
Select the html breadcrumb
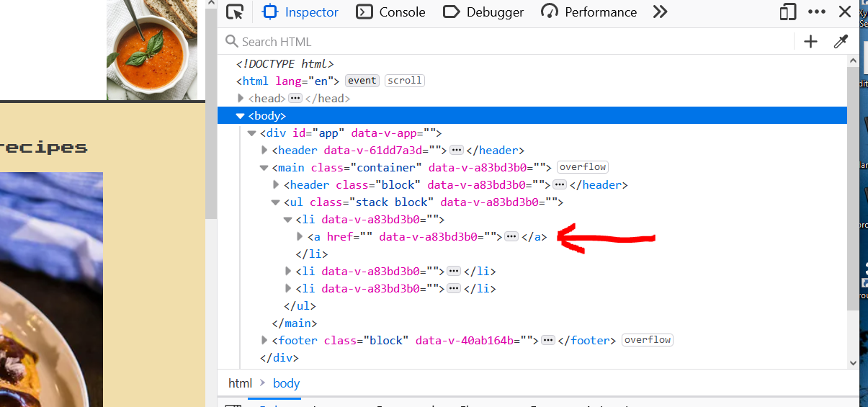240,383
